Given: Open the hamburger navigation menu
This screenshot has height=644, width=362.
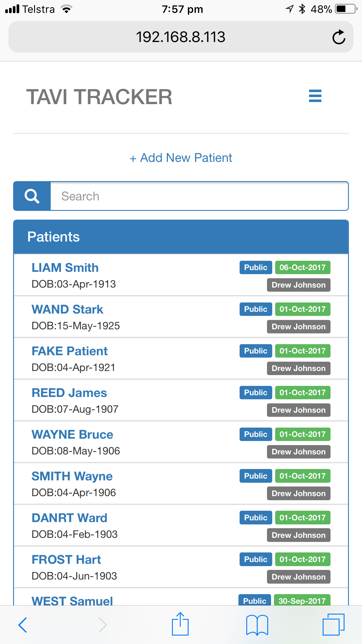Looking at the screenshot, I should click(x=315, y=96).
